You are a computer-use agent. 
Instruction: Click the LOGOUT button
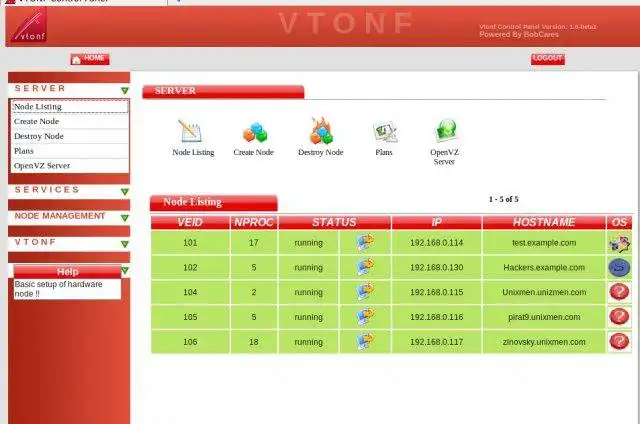548,59
